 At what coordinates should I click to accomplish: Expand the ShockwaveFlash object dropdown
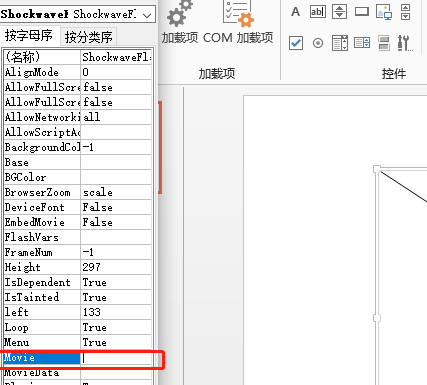coord(147,15)
